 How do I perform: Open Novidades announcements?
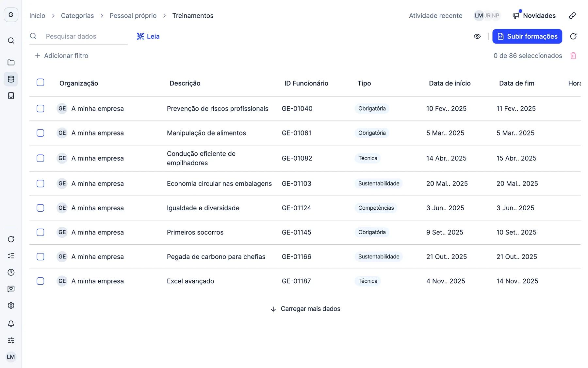[534, 16]
